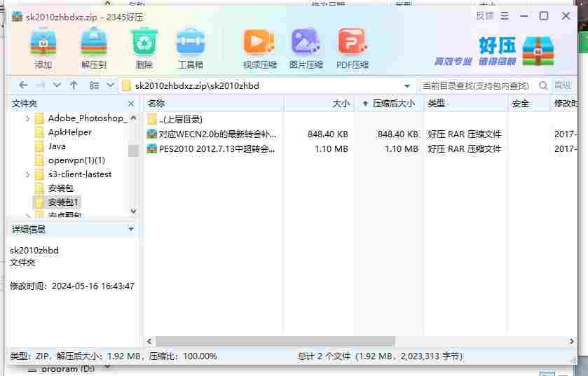The width and height of the screenshot is (588, 376).
Task: Click the search magnifier icon
Action: (x=543, y=85)
